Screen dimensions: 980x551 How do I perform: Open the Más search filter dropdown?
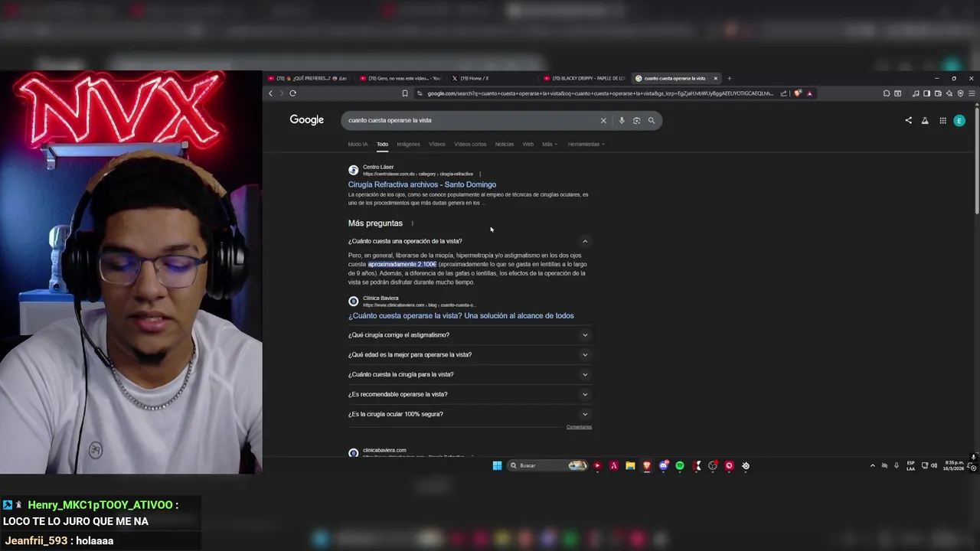550,144
